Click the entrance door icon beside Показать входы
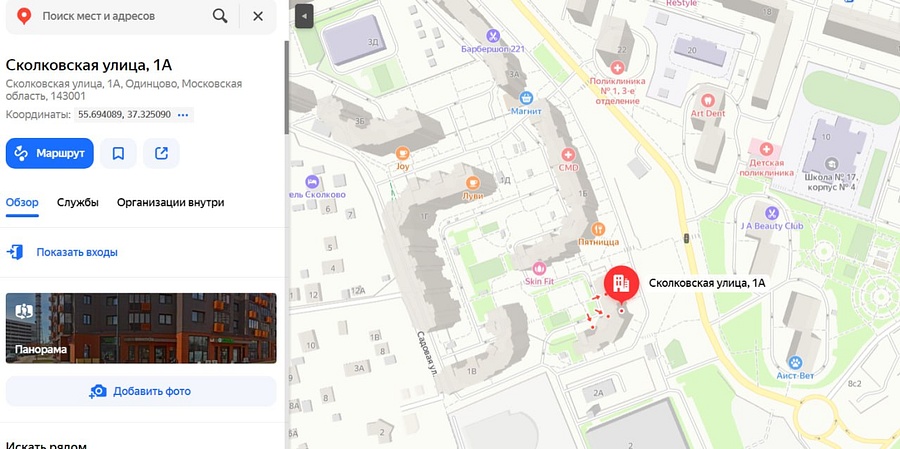Viewport: 900px width, 449px height. click(15, 252)
